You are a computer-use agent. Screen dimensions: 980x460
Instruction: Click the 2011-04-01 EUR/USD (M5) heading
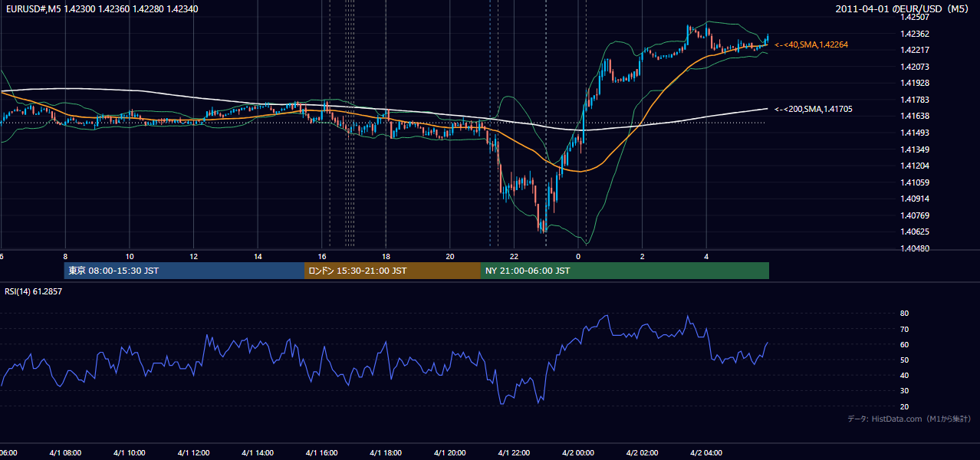tap(903, 9)
